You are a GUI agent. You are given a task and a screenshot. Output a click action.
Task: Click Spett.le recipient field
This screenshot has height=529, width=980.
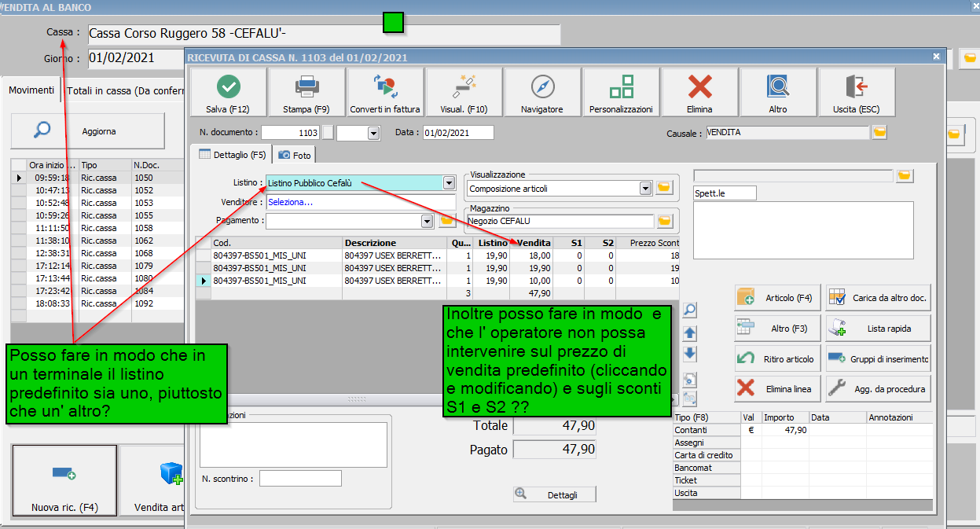(x=725, y=193)
